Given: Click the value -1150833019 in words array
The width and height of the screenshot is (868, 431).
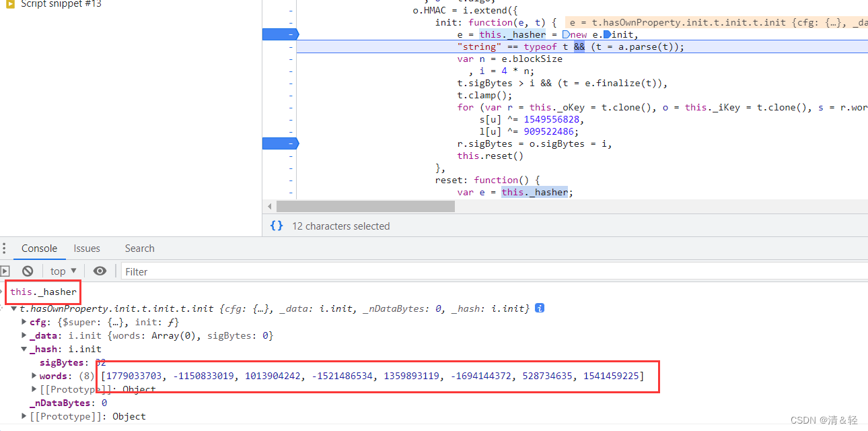Looking at the screenshot, I should pyautogui.click(x=204, y=376).
